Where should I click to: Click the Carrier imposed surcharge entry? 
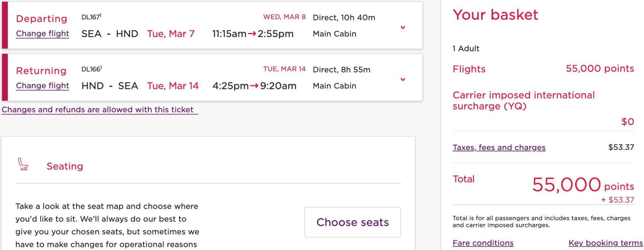tap(524, 101)
